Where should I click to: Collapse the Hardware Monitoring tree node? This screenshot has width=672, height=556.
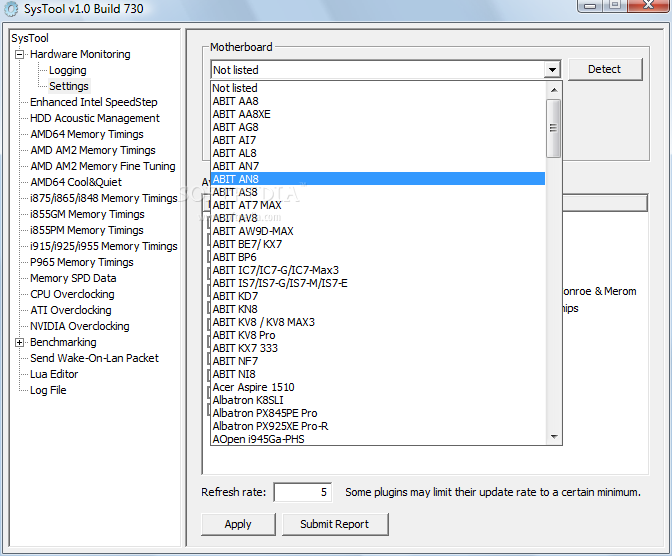(x=19, y=54)
